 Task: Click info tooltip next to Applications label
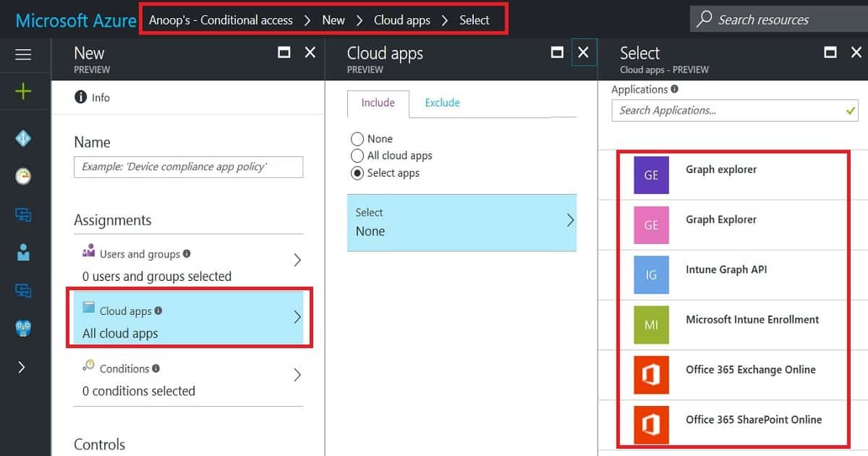[x=674, y=89]
